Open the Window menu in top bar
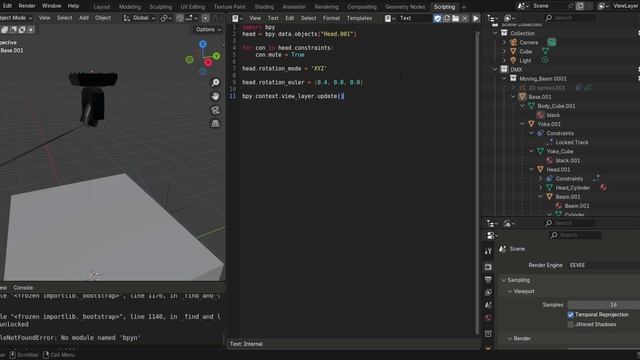The image size is (640, 360). pos(51,6)
